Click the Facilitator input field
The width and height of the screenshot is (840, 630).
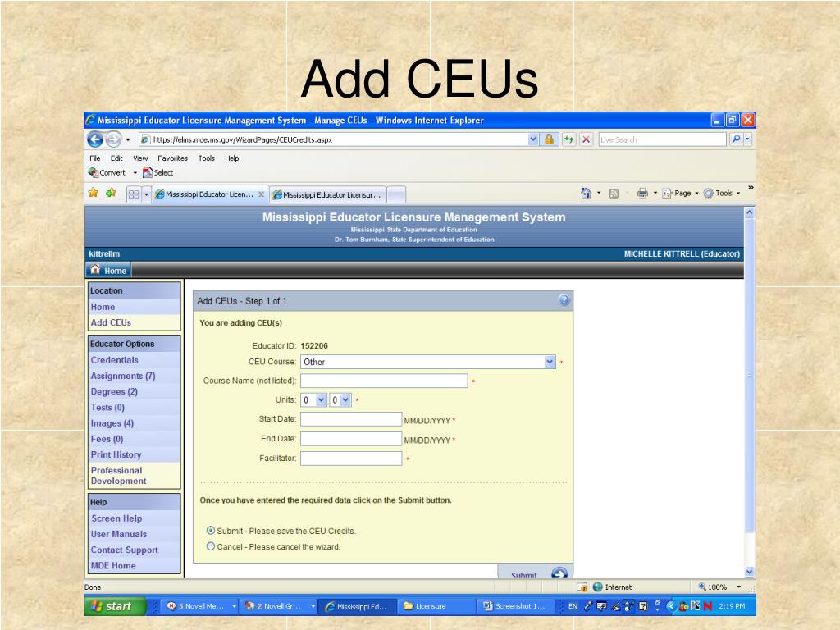(x=351, y=458)
